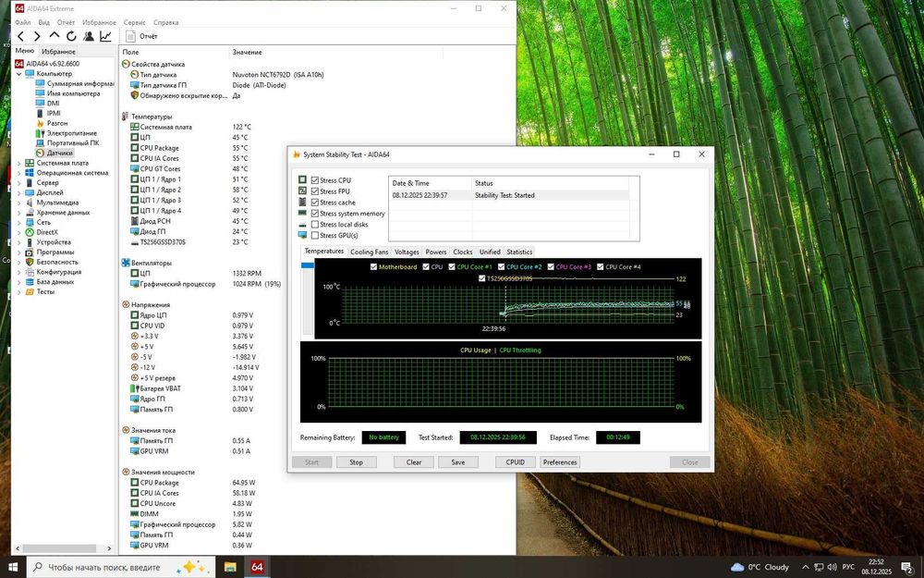Click the weather widget 0°C Cloudy

(x=760, y=568)
